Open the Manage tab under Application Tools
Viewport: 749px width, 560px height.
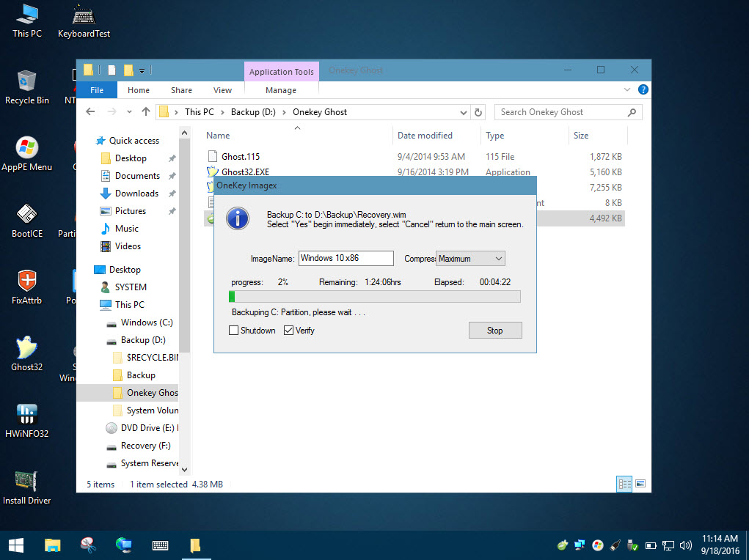pos(281,89)
